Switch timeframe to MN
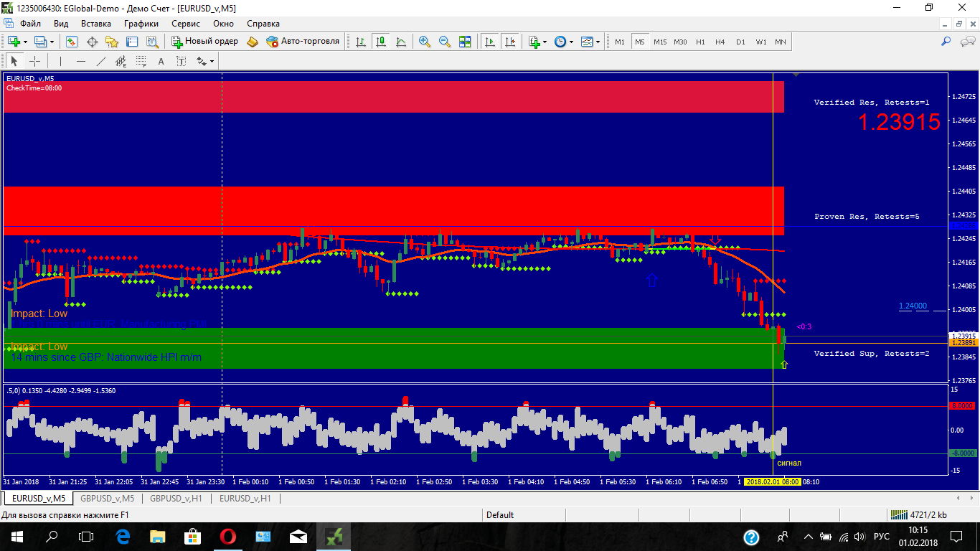 pyautogui.click(x=781, y=42)
